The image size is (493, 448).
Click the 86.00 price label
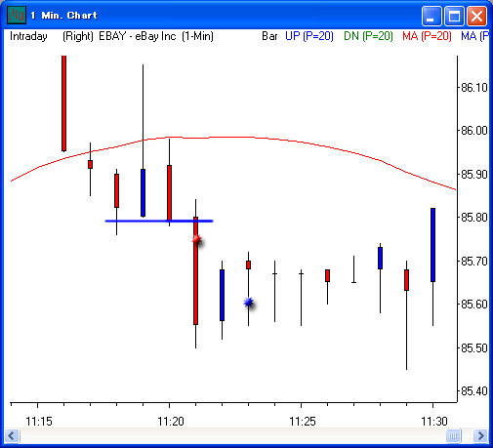[474, 131]
